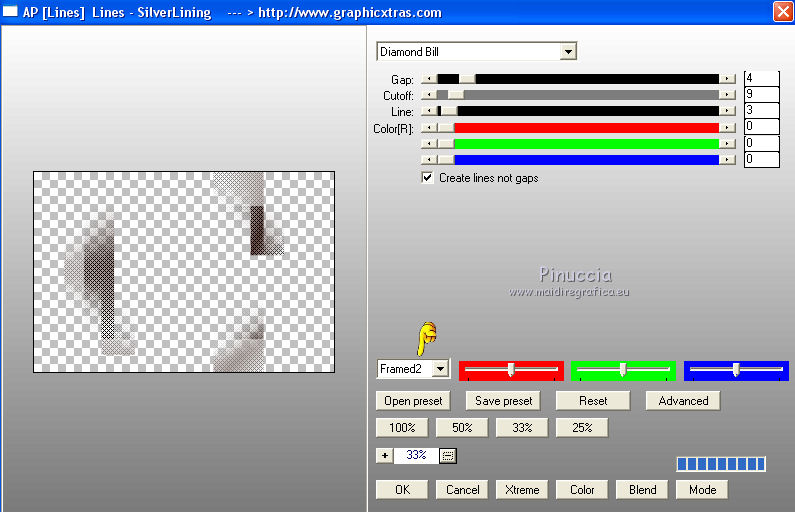The width and height of the screenshot is (795, 512).
Task: Click the Gap slider right arrow
Action: 727,79
